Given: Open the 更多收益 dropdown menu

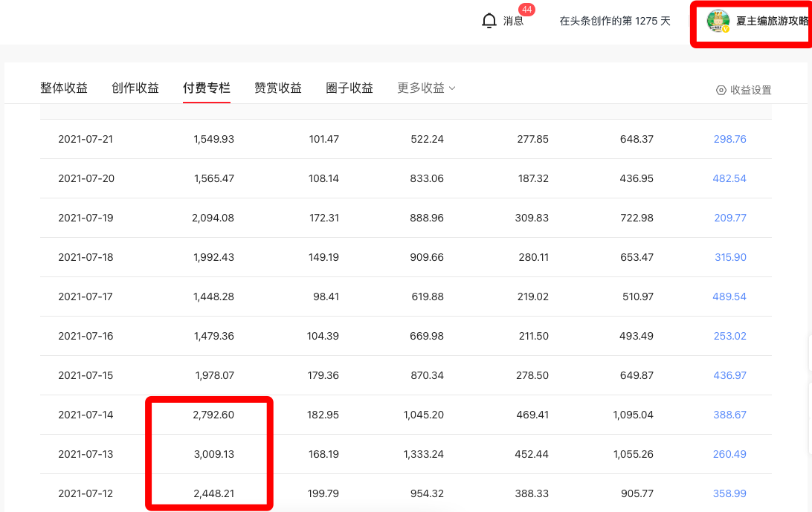Looking at the screenshot, I should 425,87.
